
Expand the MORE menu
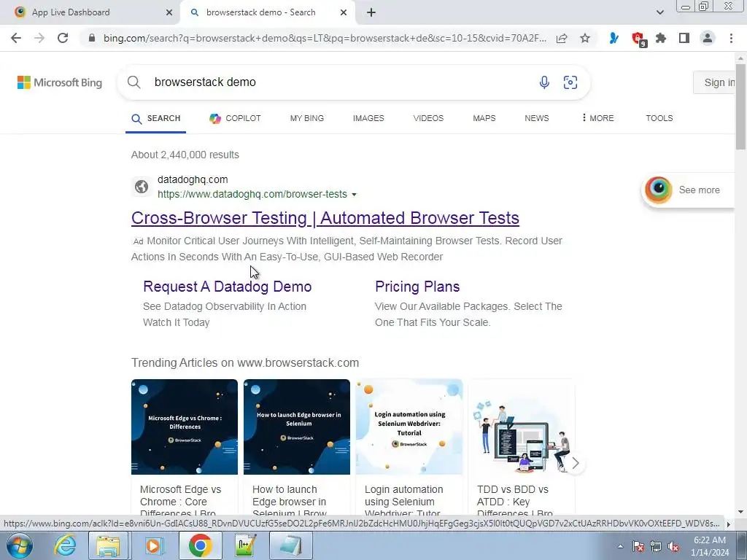[598, 118]
